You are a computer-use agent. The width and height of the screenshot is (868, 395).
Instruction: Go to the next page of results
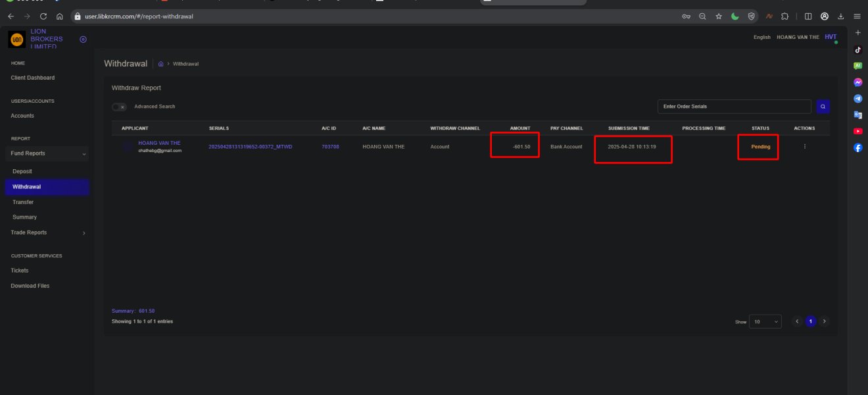pos(825,322)
